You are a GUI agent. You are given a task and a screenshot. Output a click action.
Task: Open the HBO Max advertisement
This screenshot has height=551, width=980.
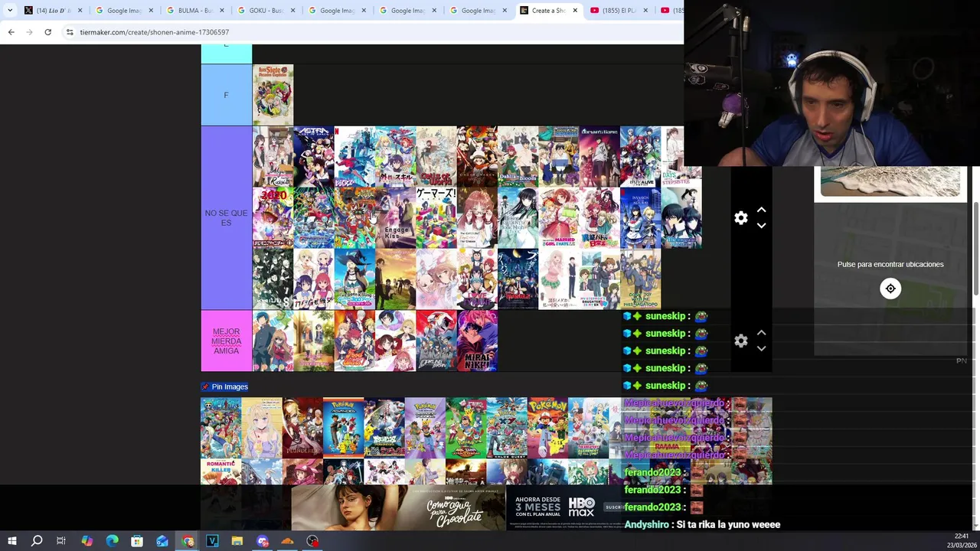click(565, 507)
